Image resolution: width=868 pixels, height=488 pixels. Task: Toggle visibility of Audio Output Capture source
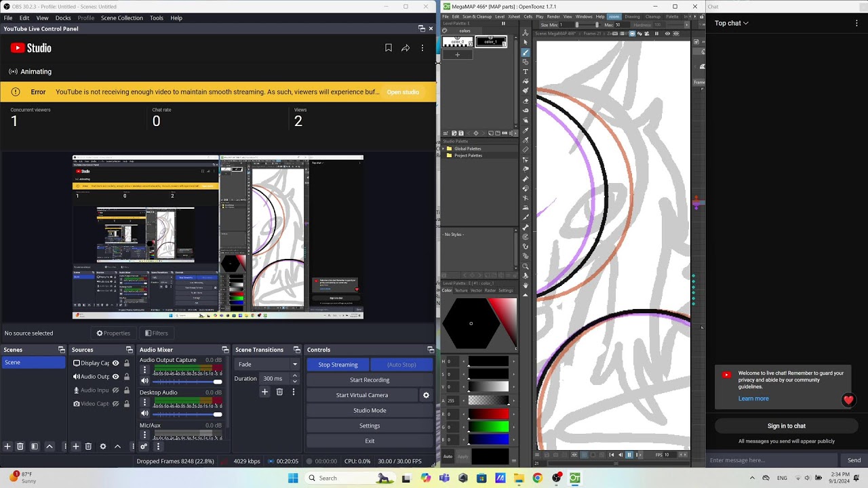[x=115, y=377]
